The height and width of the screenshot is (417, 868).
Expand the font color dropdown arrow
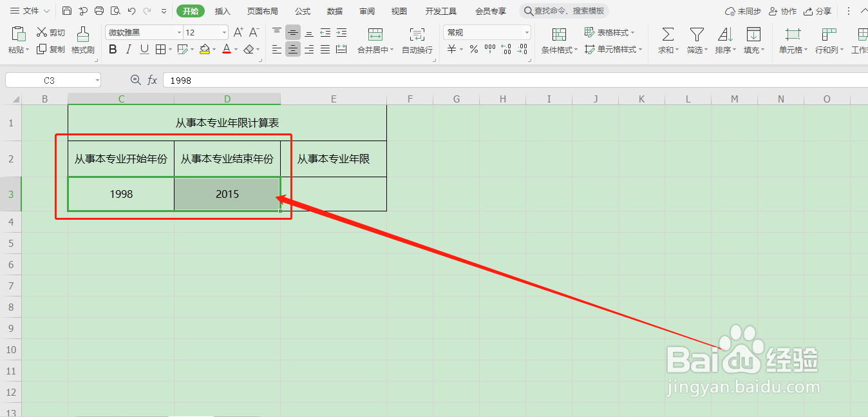[x=236, y=49]
